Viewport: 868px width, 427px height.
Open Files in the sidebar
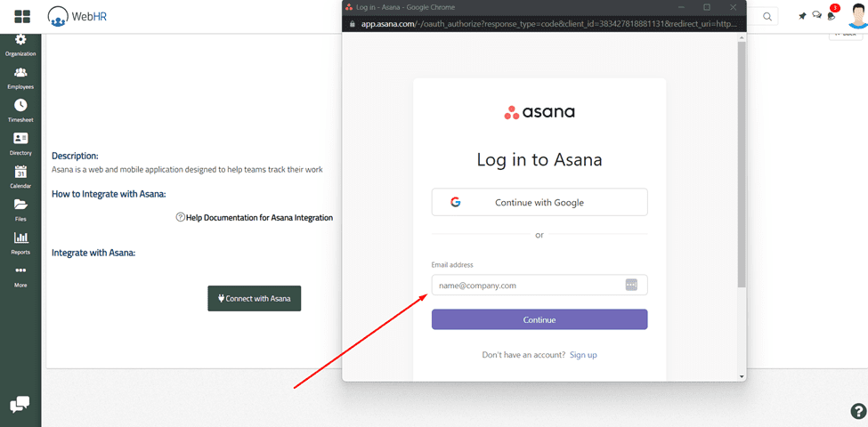[x=20, y=210]
